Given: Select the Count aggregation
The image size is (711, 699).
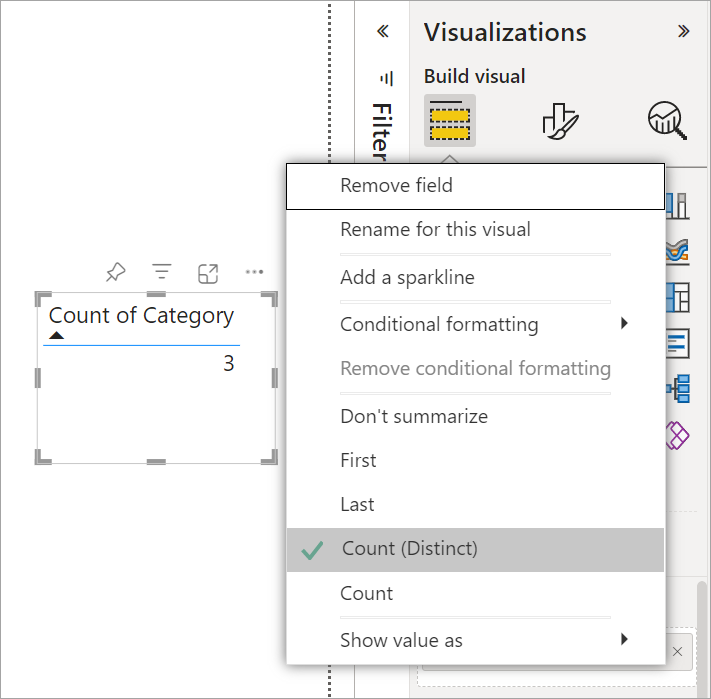Looking at the screenshot, I should tap(367, 593).
